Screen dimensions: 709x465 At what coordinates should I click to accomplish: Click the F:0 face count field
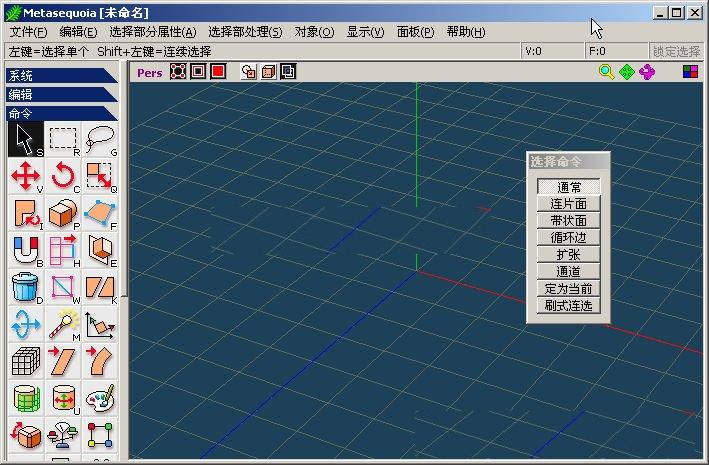[616, 52]
